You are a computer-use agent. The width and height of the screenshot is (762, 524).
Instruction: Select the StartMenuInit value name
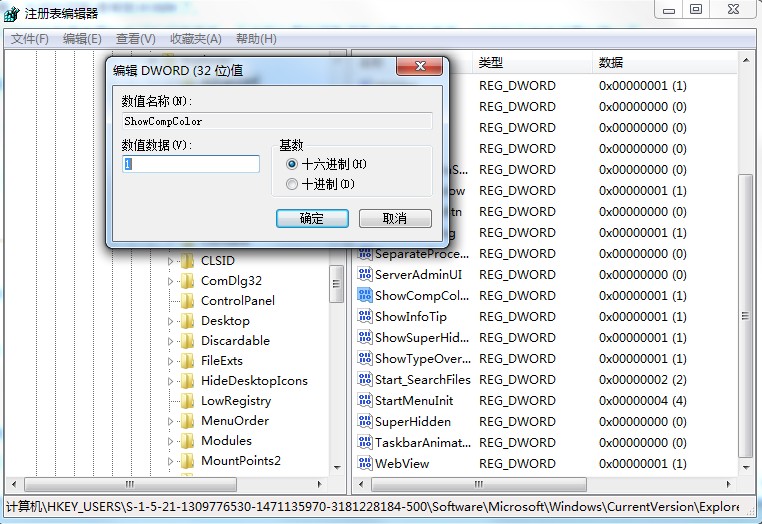(x=414, y=401)
